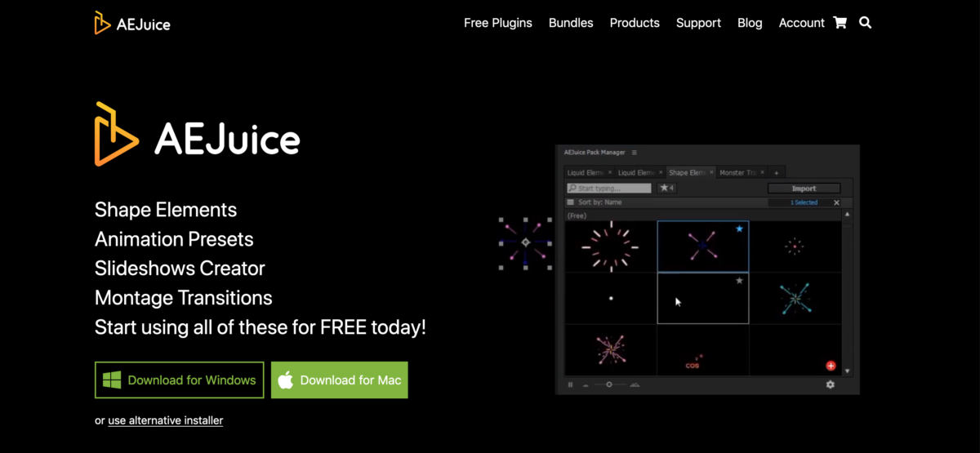Unfavorite the blue star on selected thumbnail
The width and height of the screenshot is (980, 453).
click(x=739, y=229)
